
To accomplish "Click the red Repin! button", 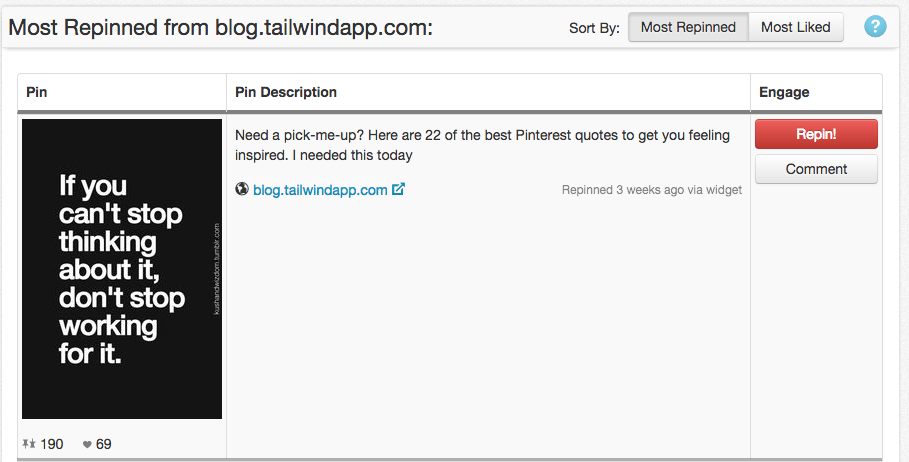I will tap(816, 134).
